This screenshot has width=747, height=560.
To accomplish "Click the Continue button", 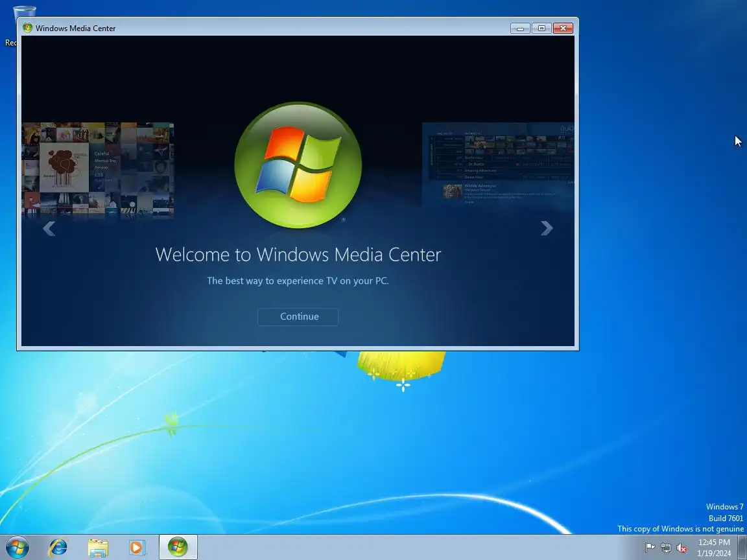I will pyautogui.click(x=298, y=317).
